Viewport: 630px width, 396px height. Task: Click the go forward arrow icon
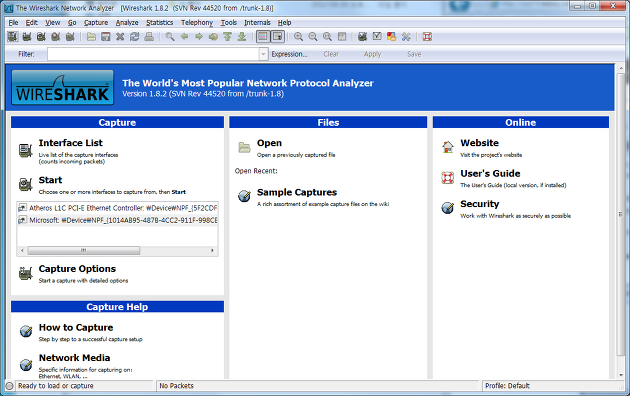199,37
